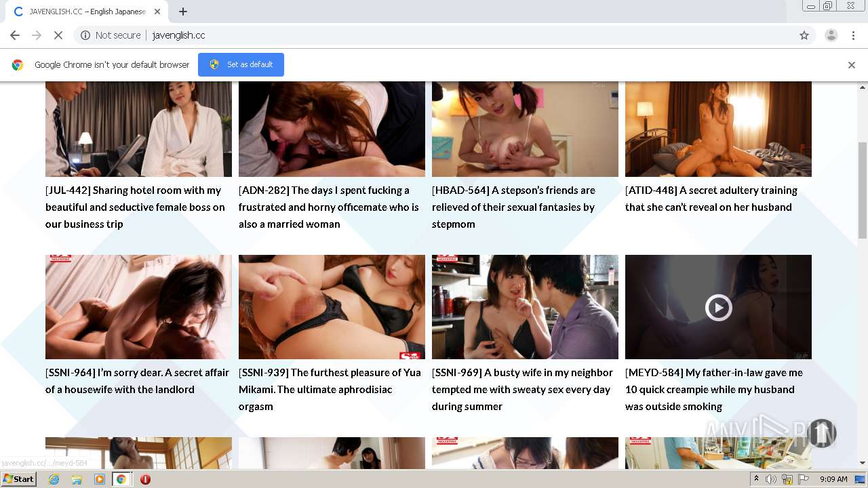The image size is (868, 488).
Task: Go back to the previous page
Action: [x=15, y=35]
